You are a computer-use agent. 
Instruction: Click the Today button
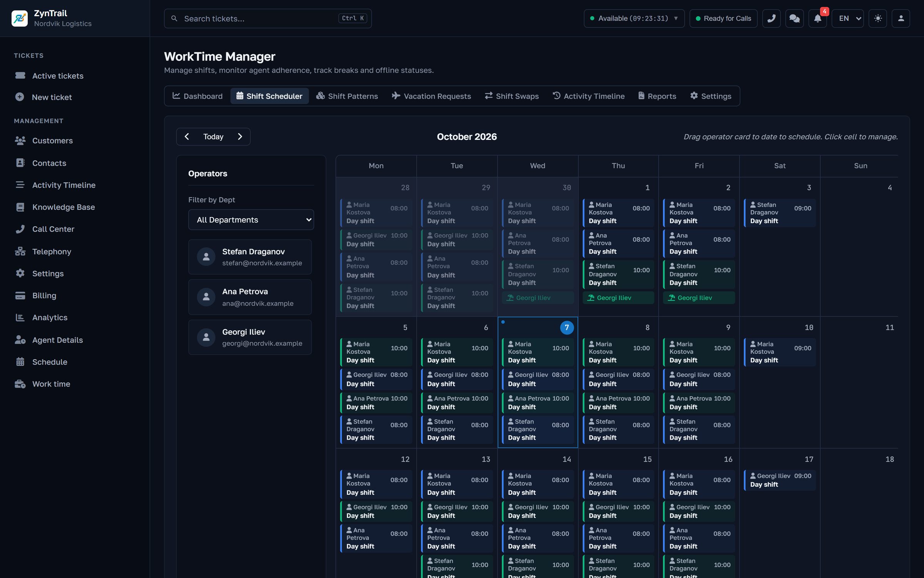point(213,136)
